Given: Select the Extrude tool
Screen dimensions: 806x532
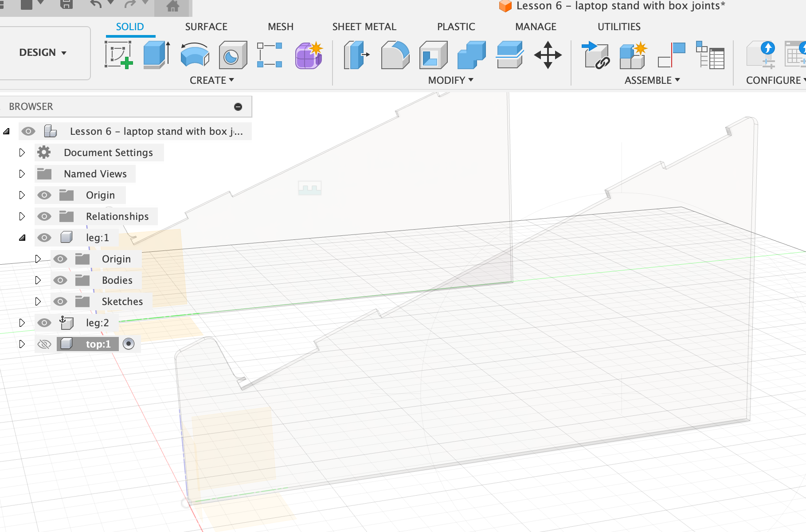Looking at the screenshot, I should (157, 55).
